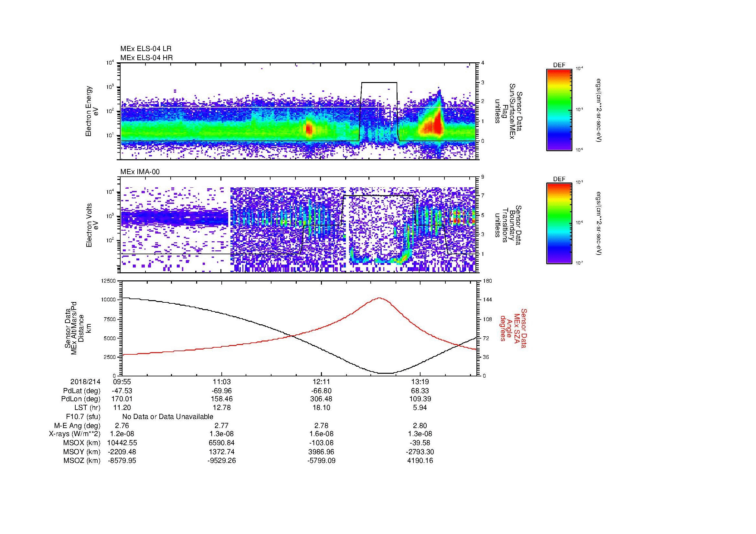756x534 pixels.
Task: Click the LST value '18.10'
Action: tap(321, 408)
